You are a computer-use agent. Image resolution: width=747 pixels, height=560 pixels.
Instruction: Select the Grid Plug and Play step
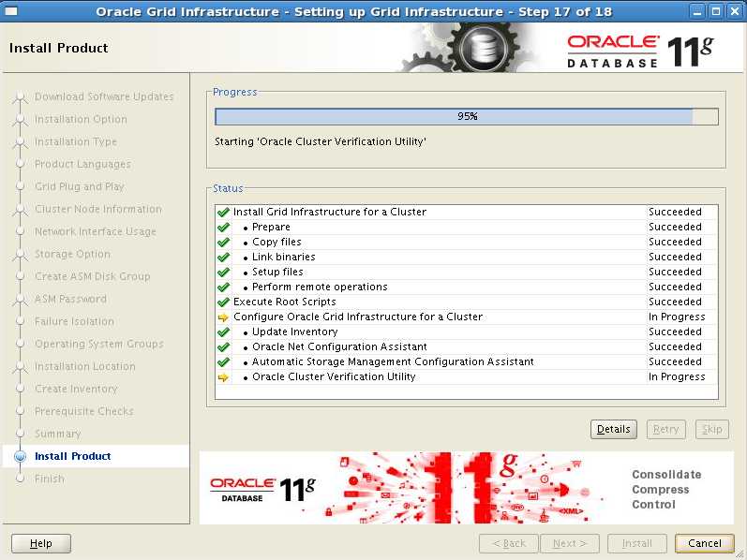[x=79, y=186]
